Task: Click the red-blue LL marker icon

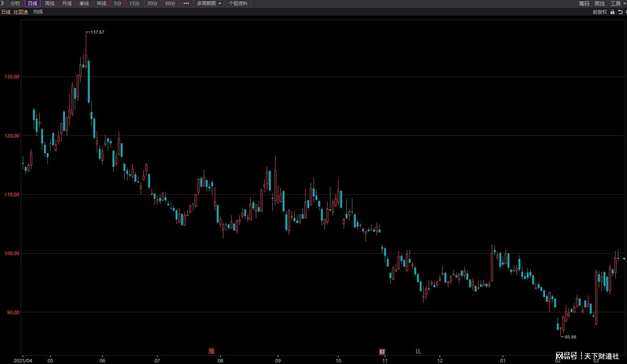Action: (418, 351)
